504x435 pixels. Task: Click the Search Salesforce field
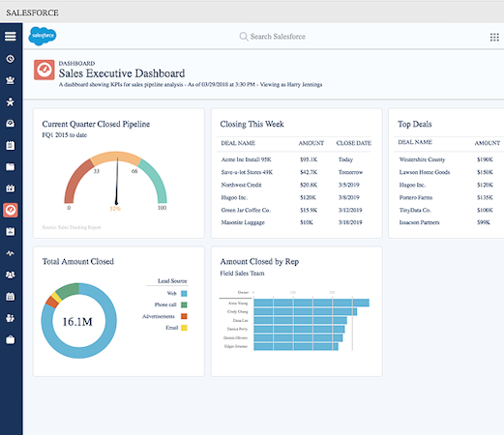[273, 37]
